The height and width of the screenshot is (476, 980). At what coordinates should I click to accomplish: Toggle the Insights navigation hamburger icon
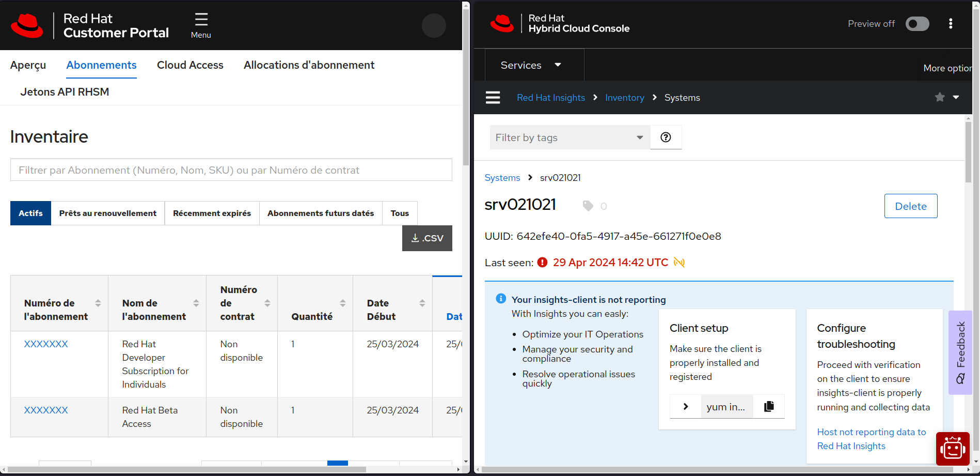(x=493, y=97)
